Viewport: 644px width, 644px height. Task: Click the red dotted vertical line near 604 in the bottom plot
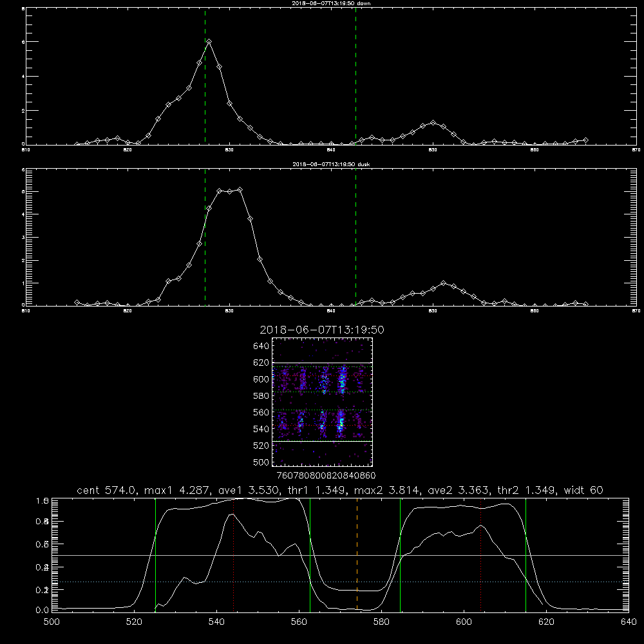pos(480,554)
